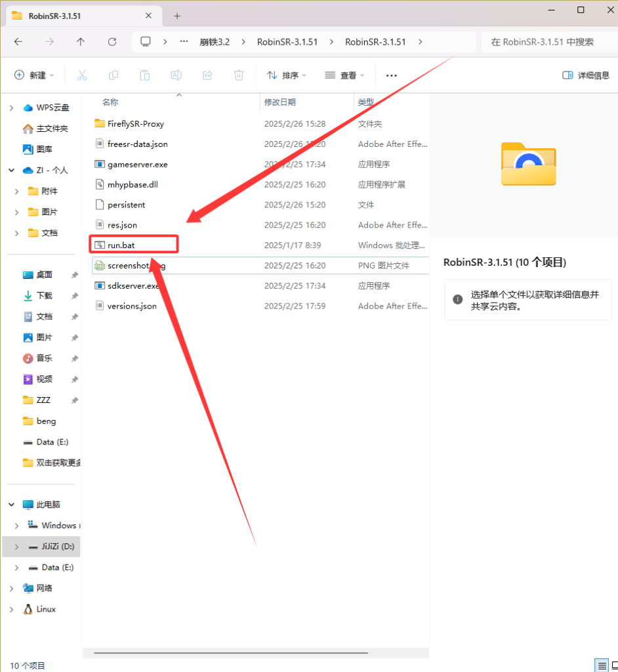Switch to large icons view in status bar

tap(614, 665)
